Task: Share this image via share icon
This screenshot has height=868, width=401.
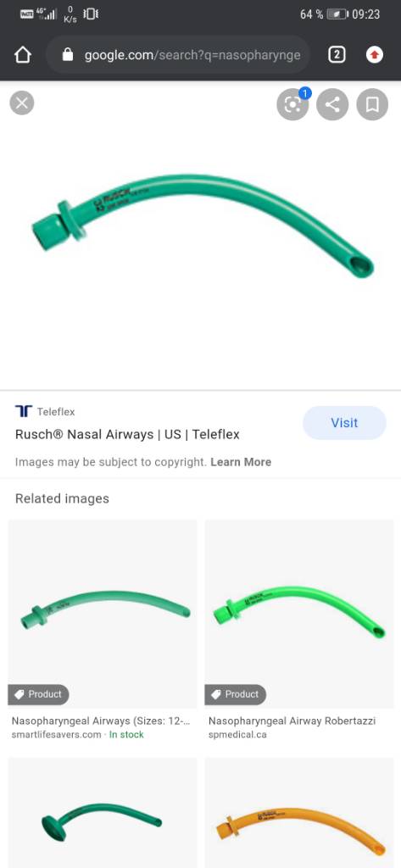Action: 332,104
